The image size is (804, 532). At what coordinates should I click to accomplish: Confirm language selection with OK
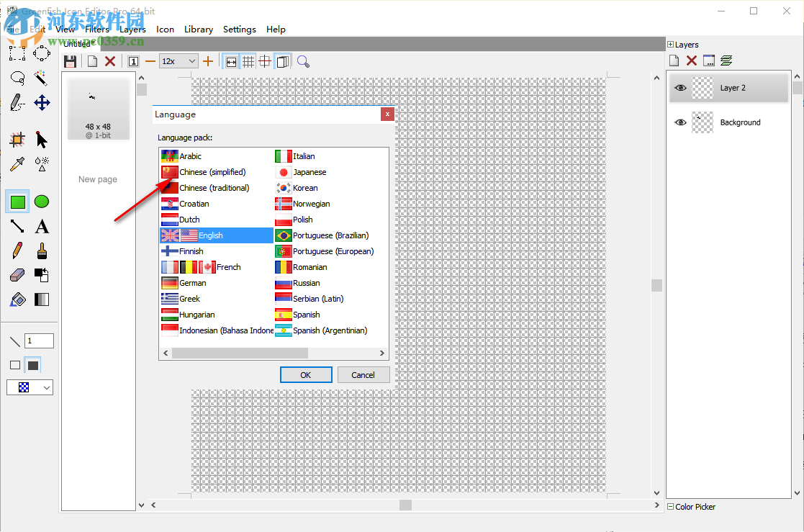(305, 374)
